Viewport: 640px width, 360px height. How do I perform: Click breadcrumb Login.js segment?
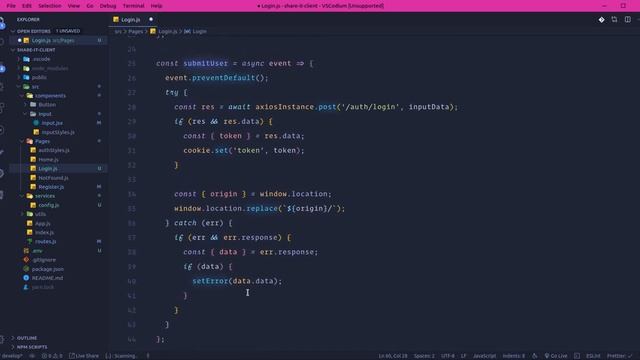pos(167,31)
